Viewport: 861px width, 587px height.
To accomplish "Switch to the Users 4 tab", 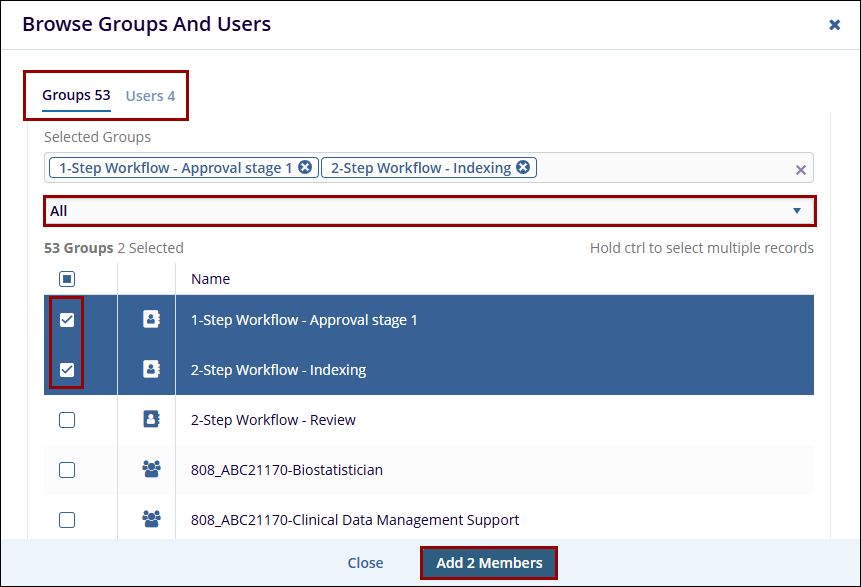I will 150,96.
